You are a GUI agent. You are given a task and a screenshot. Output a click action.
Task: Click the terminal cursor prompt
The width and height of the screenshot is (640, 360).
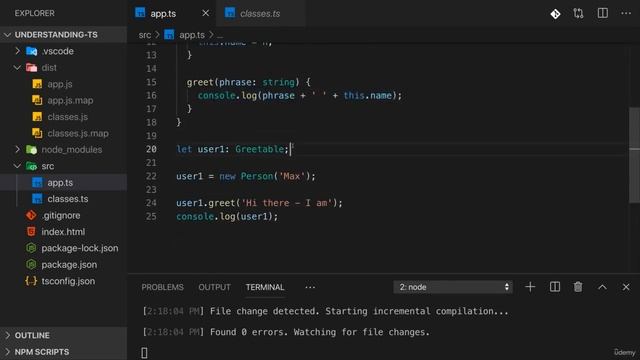pyautogui.click(x=144, y=353)
